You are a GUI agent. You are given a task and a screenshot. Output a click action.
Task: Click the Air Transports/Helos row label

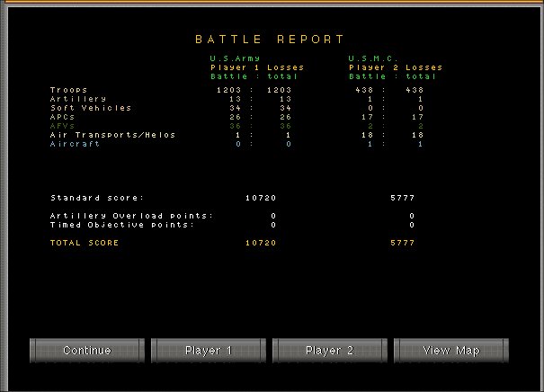click(x=112, y=135)
